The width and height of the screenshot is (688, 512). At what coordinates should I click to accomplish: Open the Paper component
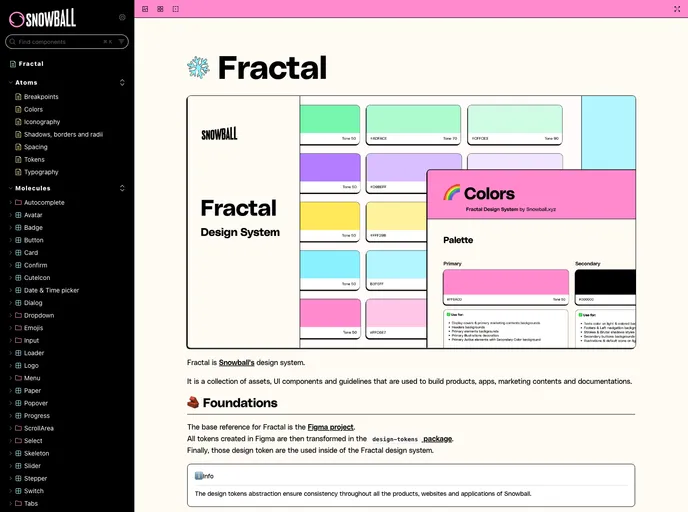pos(32,390)
